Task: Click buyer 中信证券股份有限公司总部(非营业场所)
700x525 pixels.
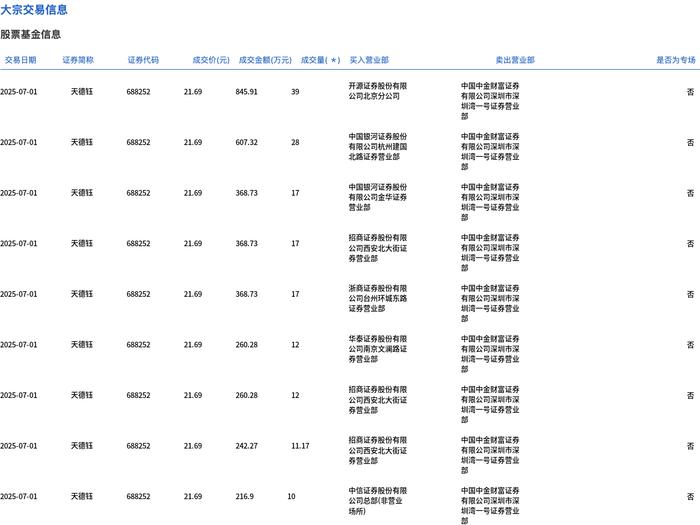Action: pos(378,500)
